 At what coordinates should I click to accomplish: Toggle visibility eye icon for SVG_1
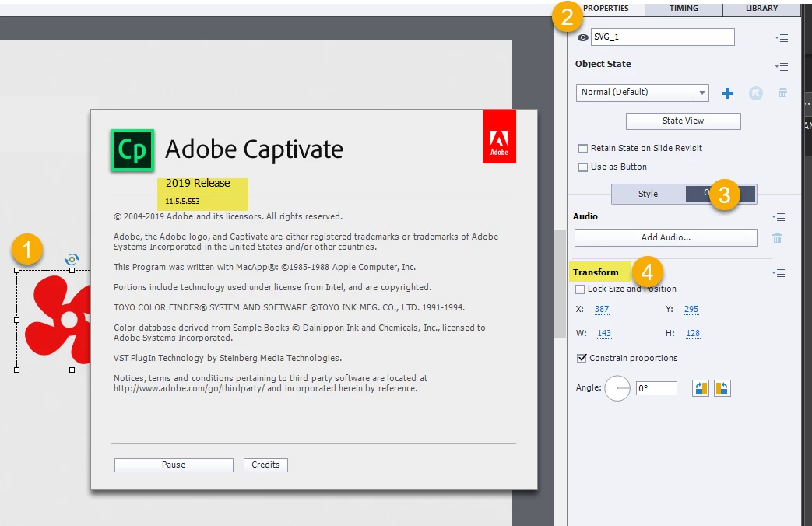(582, 37)
